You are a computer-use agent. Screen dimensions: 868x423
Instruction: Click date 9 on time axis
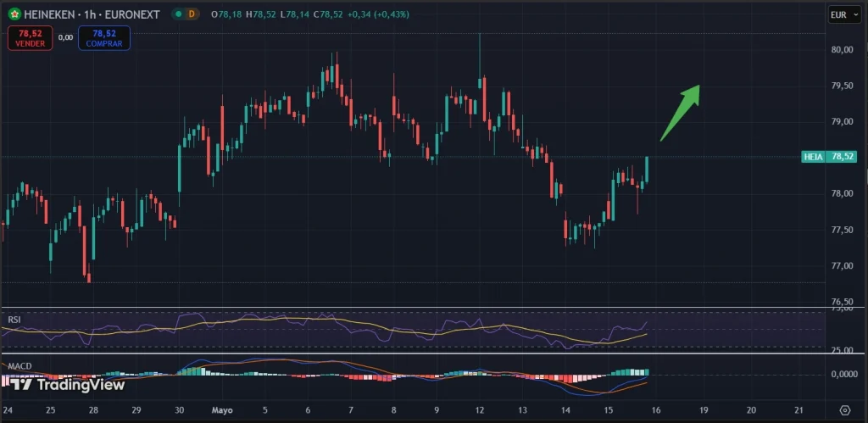[437, 410]
